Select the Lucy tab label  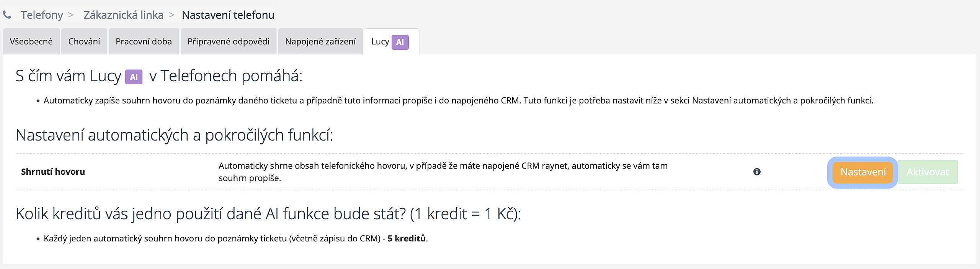380,41
